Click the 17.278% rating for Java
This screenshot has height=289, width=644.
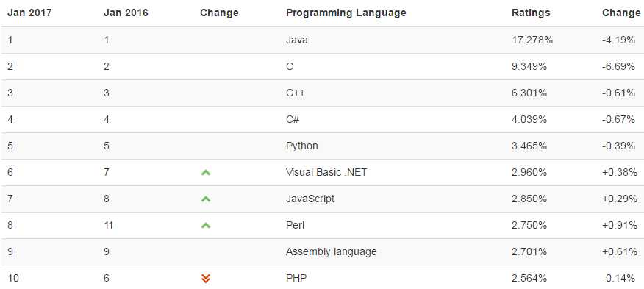(532, 40)
